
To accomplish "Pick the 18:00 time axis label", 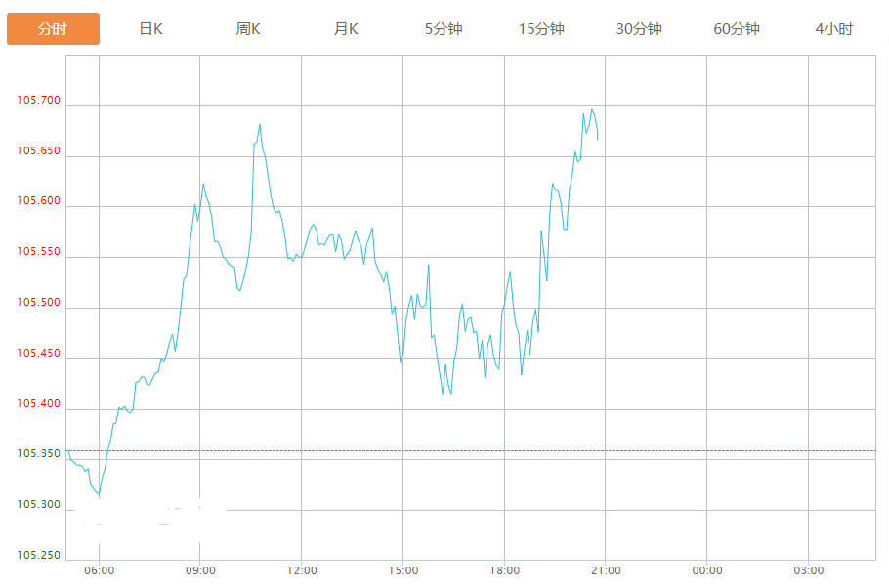I will point(504,571).
